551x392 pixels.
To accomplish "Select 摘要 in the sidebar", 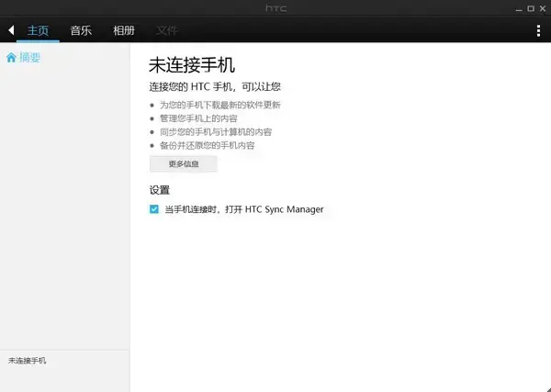I will 29,57.
